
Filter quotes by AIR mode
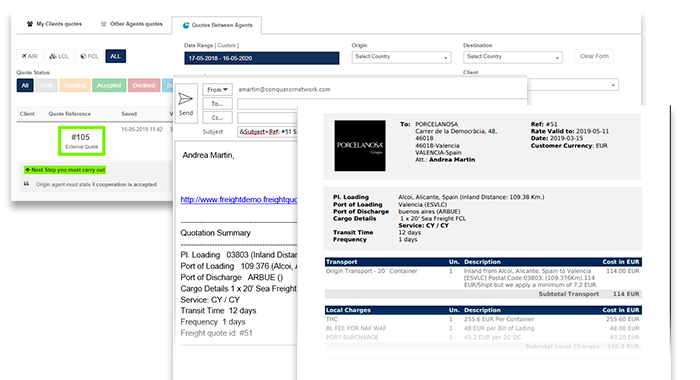(x=29, y=56)
